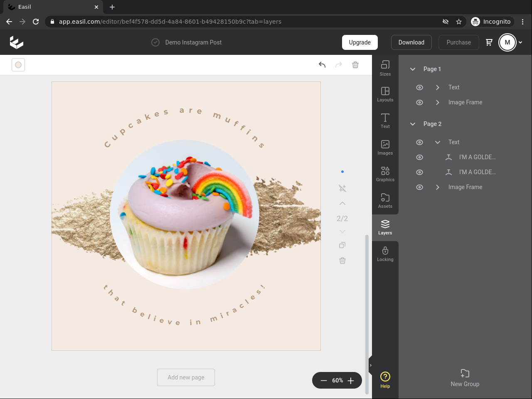Select curved text 'that believe in miracles!'

184,305
